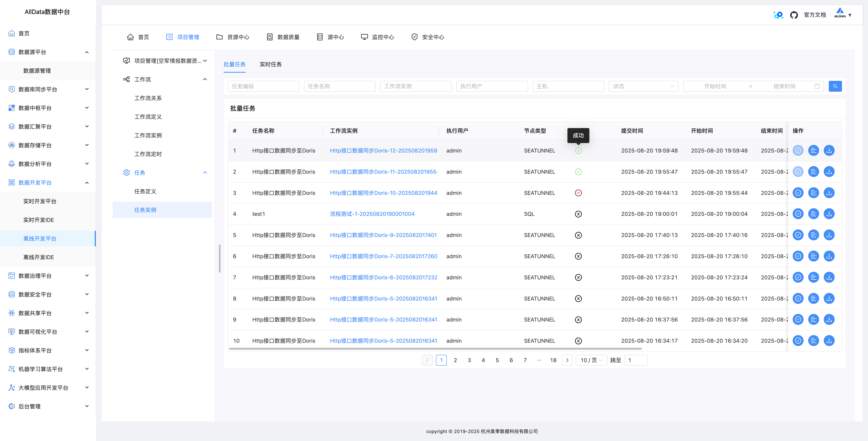
Task: Click the horizontal table scrollbar
Action: (435, 349)
